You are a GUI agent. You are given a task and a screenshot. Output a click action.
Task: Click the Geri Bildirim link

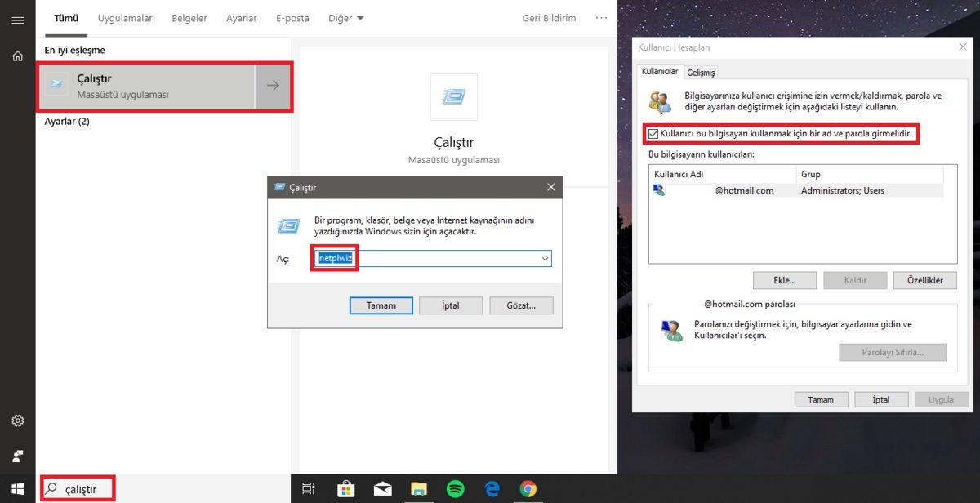[x=548, y=17]
